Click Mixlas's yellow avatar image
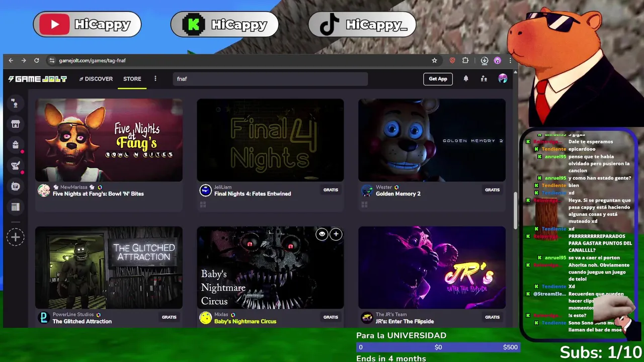This screenshot has height=362, width=644. 205,318
